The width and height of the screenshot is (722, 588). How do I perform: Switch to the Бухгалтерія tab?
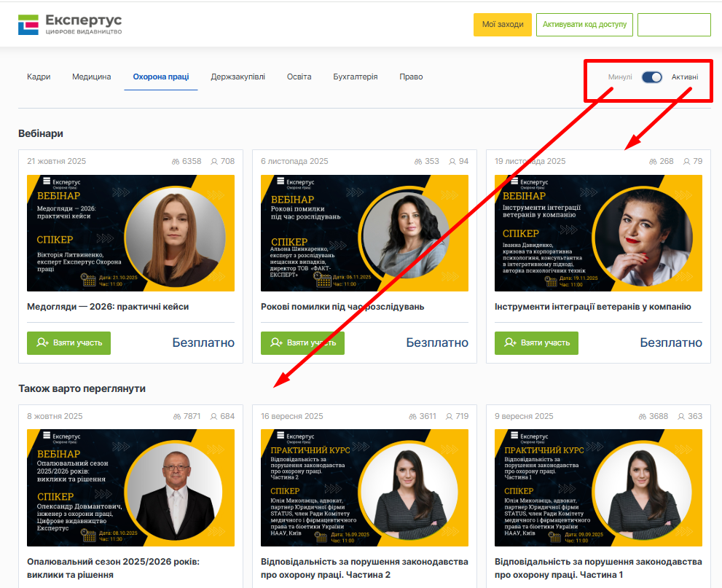(355, 77)
